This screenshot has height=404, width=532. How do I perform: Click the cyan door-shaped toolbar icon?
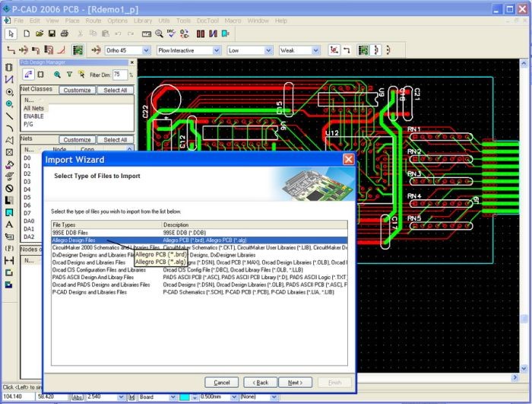click(x=225, y=33)
